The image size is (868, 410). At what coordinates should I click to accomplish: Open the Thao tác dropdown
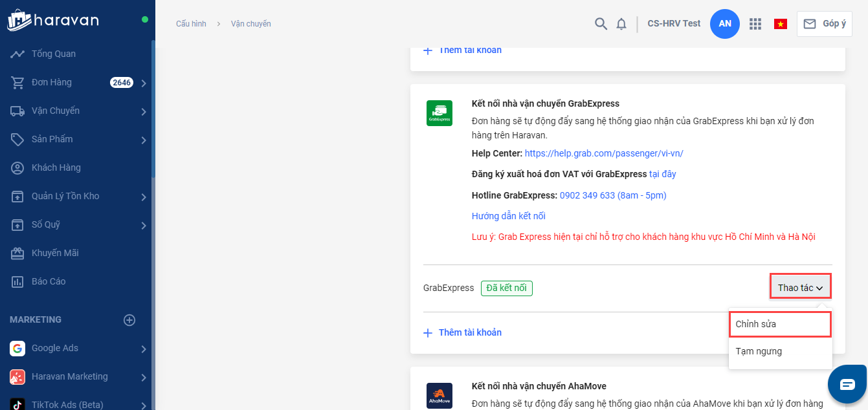click(x=800, y=288)
